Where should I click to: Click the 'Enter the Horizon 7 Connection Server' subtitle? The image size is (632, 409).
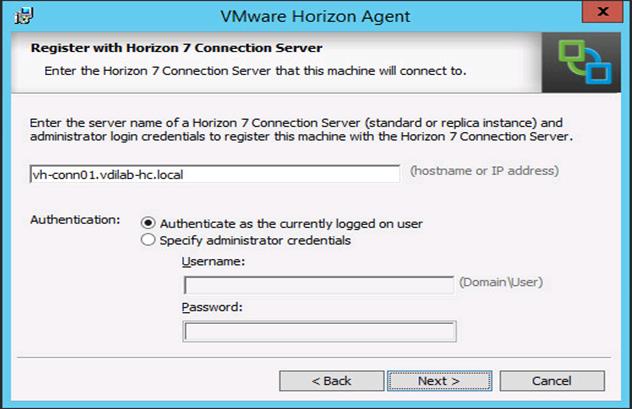point(255,71)
